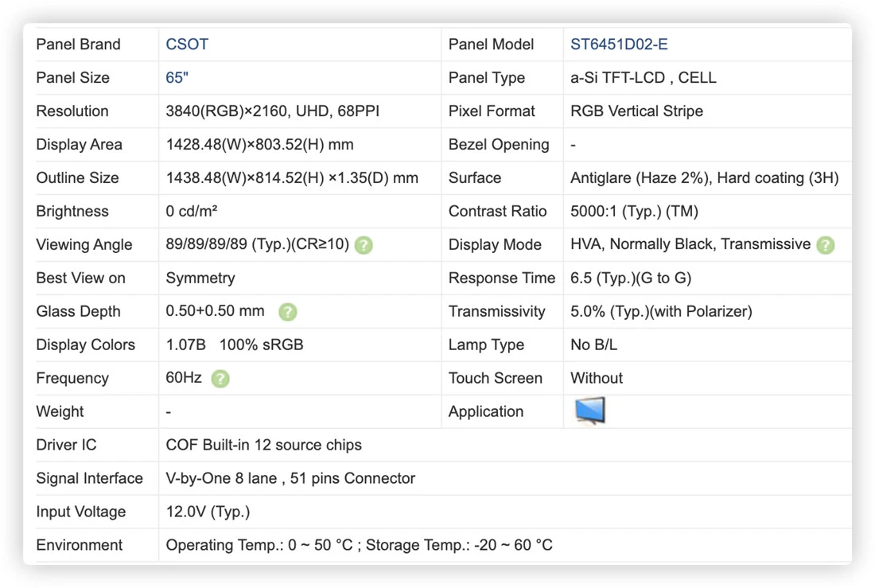875x588 pixels.
Task: Click the TV application icon
Action: 590,411
